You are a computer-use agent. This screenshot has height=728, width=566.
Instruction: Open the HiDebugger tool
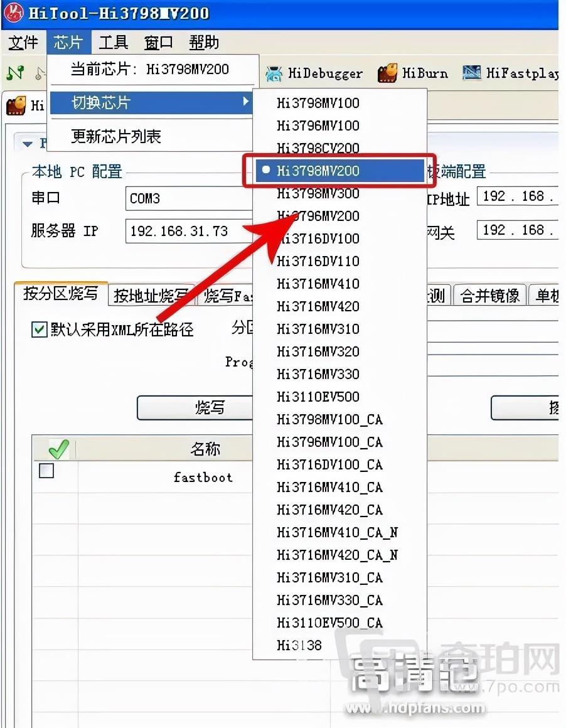coord(314,73)
